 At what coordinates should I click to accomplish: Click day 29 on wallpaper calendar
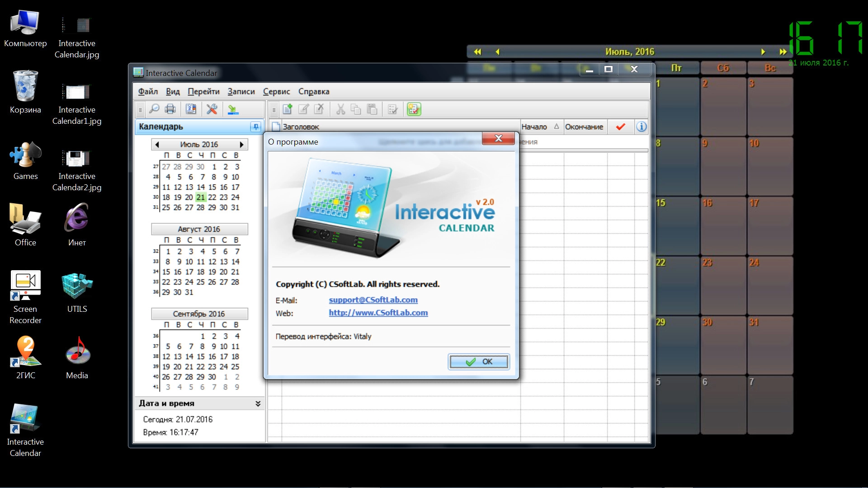676,345
